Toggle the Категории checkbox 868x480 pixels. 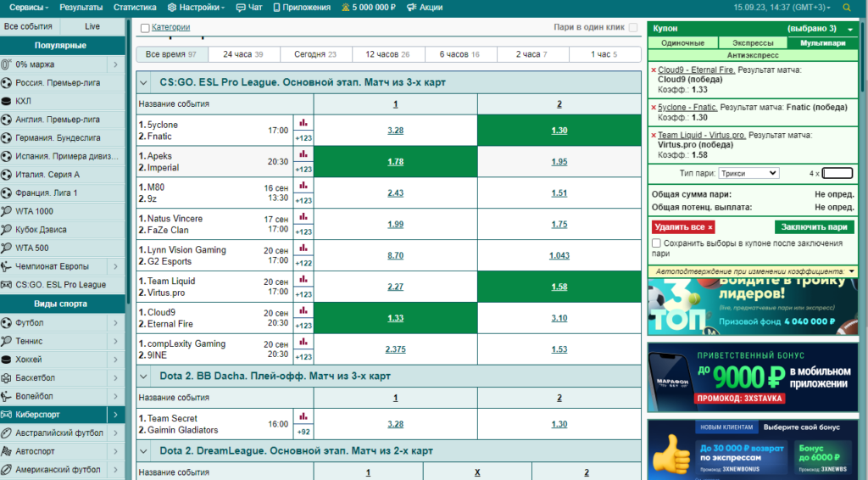pyautogui.click(x=145, y=28)
